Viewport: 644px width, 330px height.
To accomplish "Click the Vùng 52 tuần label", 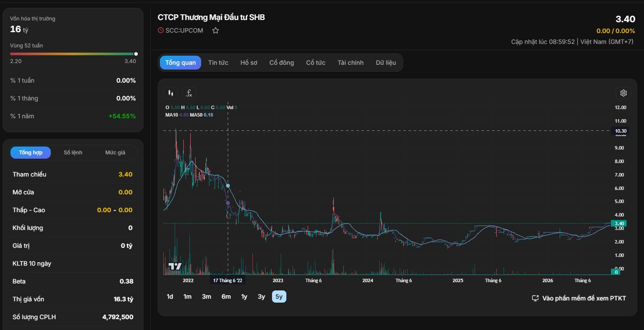I will (27, 46).
